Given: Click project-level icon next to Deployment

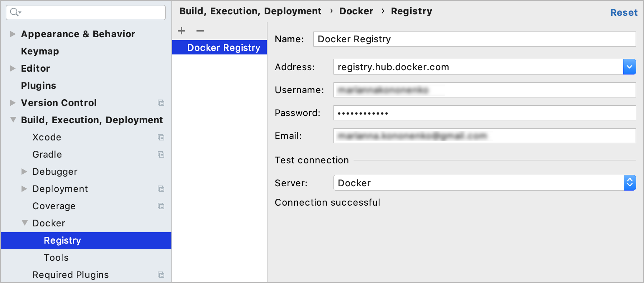Looking at the screenshot, I should 161,189.
